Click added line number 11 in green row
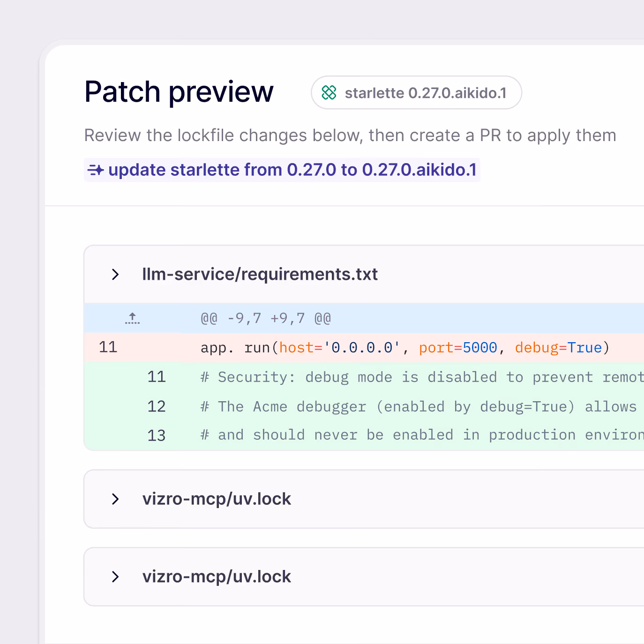The image size is (644, 644). point(157,377)
